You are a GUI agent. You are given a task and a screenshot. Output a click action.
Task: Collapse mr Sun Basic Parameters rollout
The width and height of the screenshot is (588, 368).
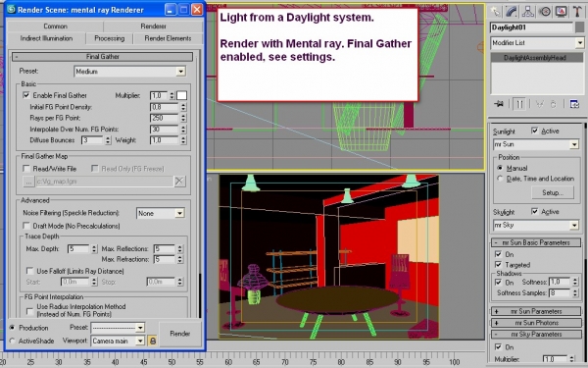click(x=536, y=242)
